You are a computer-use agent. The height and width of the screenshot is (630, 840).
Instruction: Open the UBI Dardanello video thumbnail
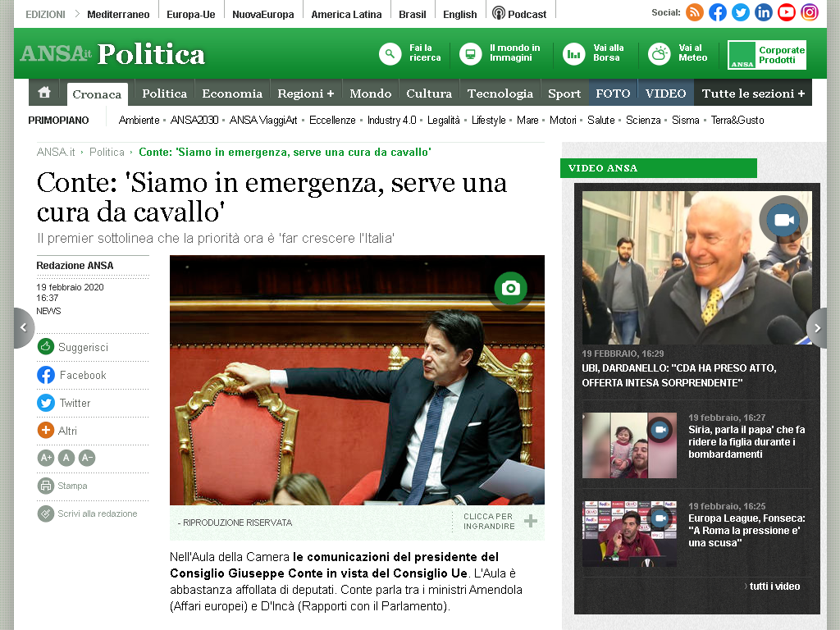point(697,268)
